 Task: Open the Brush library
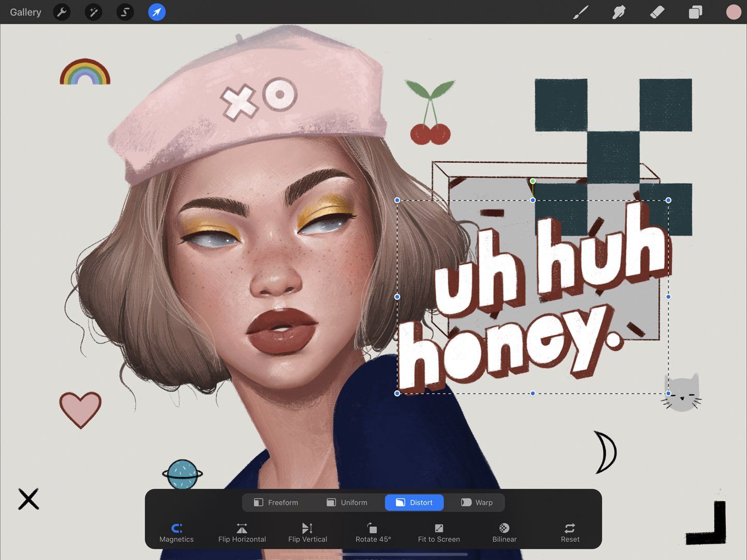pyautogui.click(x=580, y=12)
